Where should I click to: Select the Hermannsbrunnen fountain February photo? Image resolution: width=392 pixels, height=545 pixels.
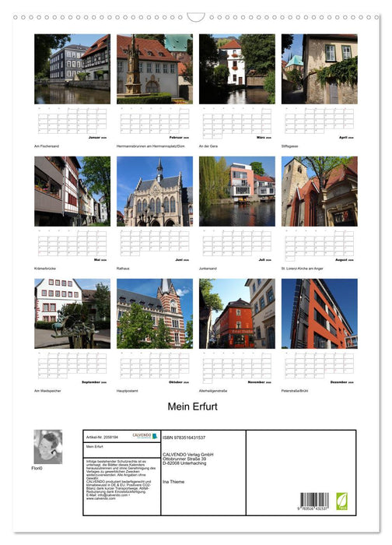point(155,69)
